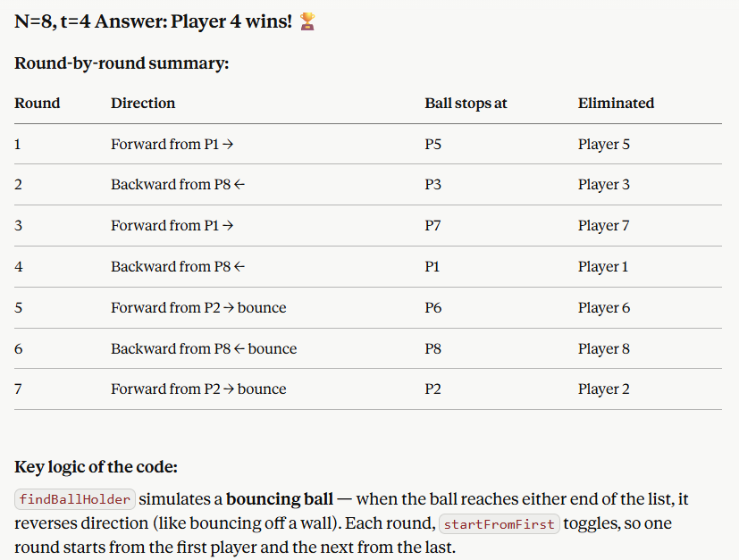Click the round 7 number cell
This screenshot has height=560, width=739.
(x=18, y=389)
